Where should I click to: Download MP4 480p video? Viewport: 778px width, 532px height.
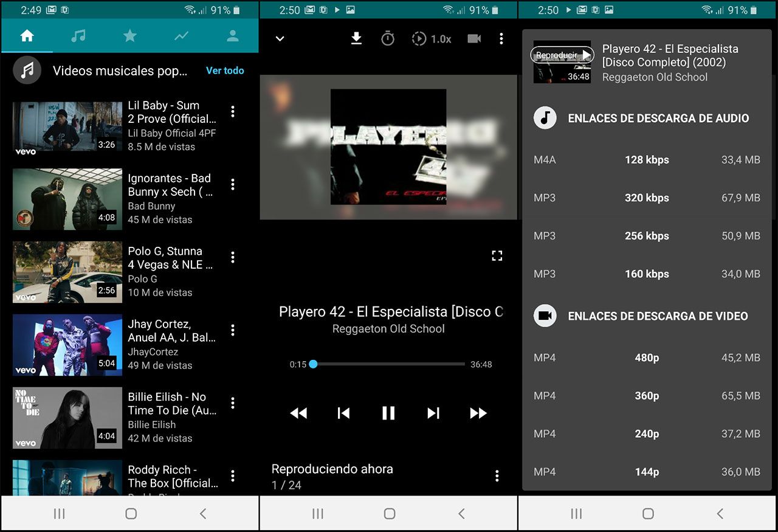tap(647, 358)
